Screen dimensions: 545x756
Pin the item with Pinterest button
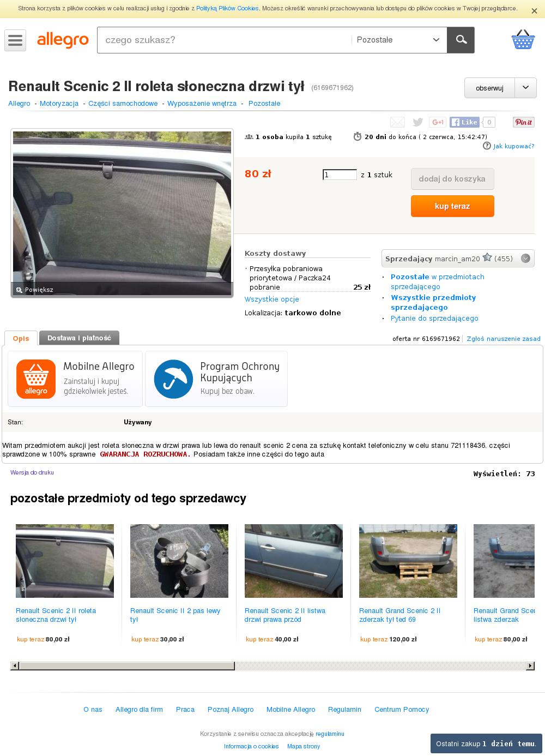click(523, 122)
